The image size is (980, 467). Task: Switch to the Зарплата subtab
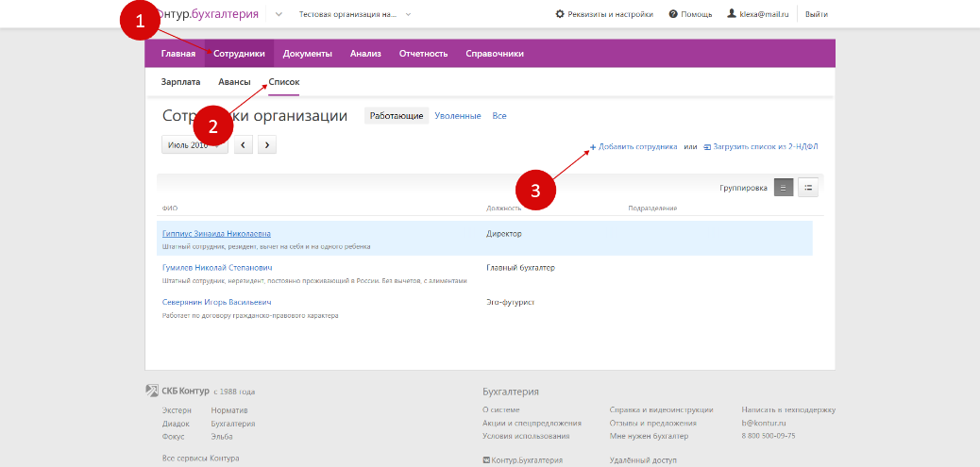(180, 82)
